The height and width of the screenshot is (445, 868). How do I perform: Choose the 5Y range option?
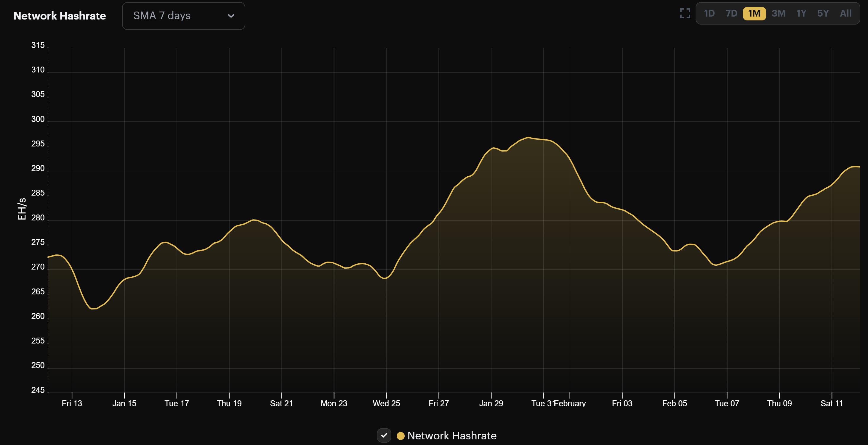click(x=823, y=14)
